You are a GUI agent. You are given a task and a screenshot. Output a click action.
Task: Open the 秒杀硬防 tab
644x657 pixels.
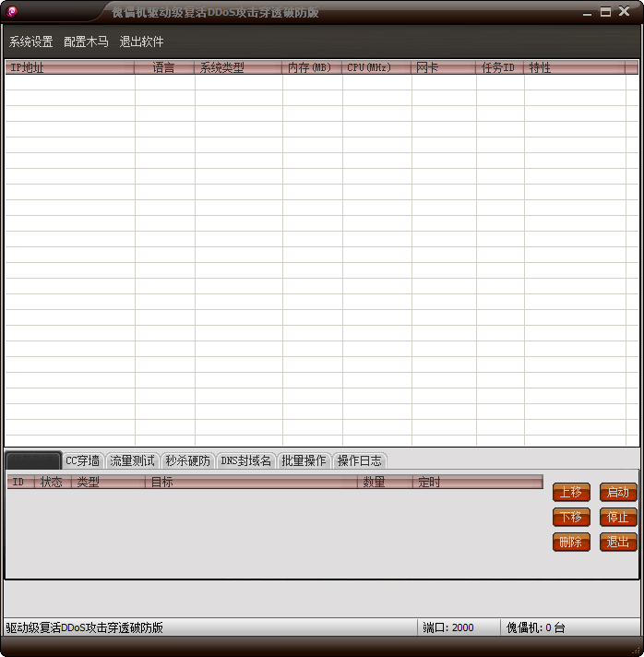[188, 460]
